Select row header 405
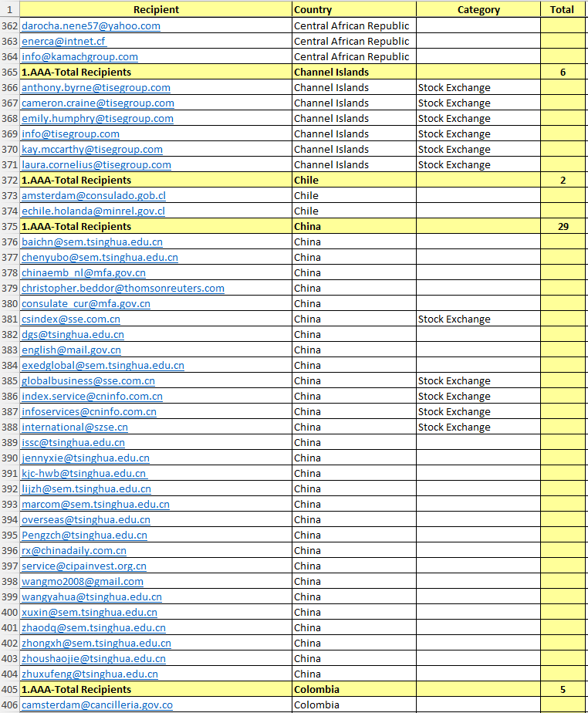The height and width of the screenshot is (713, 588). coord(9,690)
